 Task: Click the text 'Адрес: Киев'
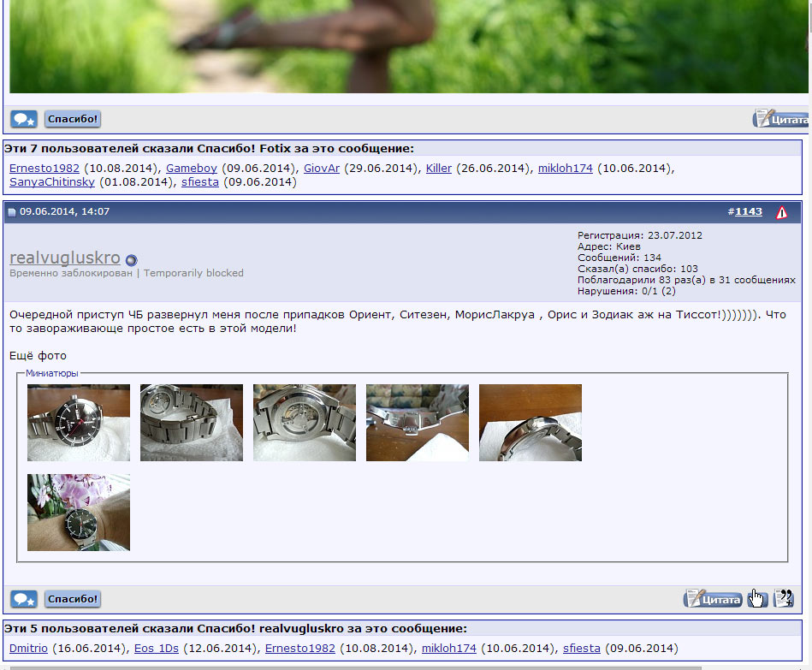tap(609, 246)
